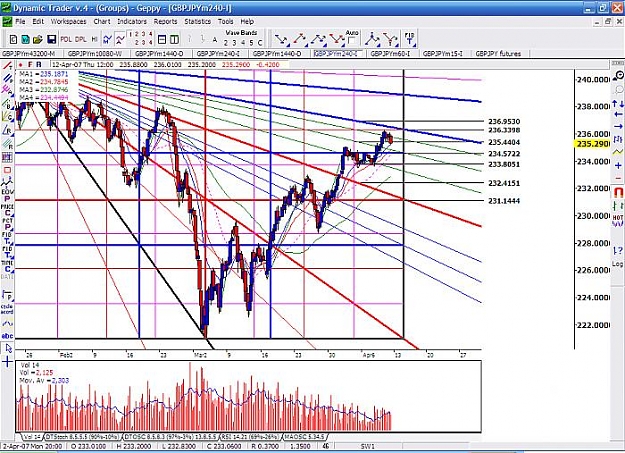Screen dimensions: 625x453
Task: Switch to the MAOSC 5.34.5 indicator tab
Action: (x=305, y=437)
